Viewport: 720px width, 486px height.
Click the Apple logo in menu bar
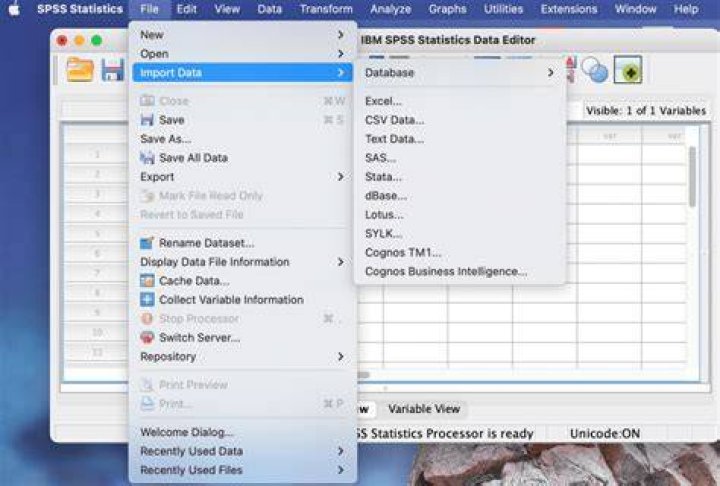coord(14,9)
